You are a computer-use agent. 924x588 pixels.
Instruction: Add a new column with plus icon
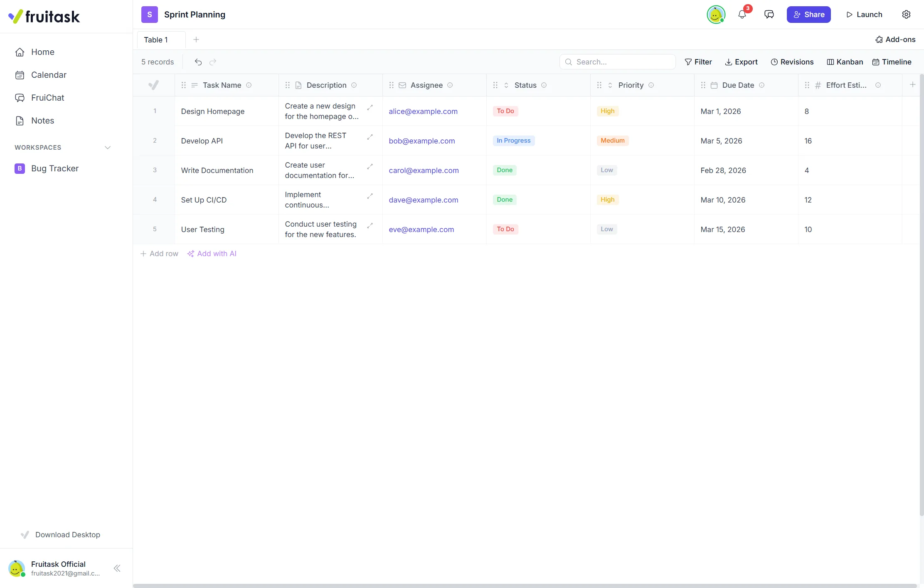click(913, 85)
